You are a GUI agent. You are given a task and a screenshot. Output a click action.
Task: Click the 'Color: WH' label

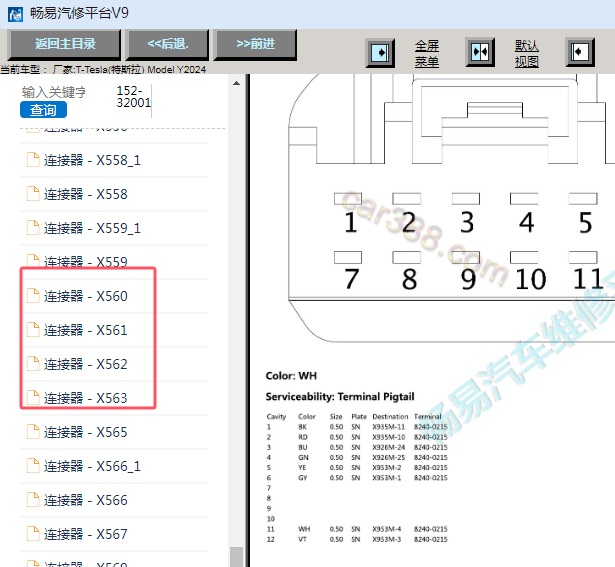291,376
